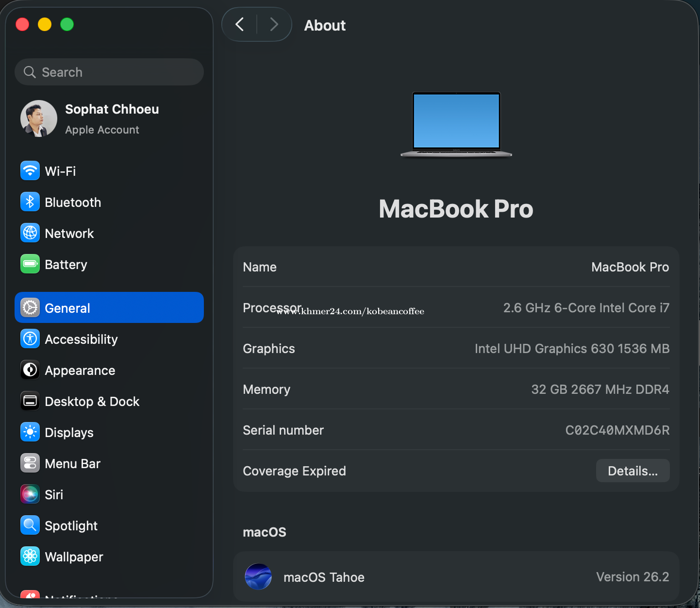Select Menu Bar in sidebar
The height and width of the screenshot is (608, 700).
[72, 464]
